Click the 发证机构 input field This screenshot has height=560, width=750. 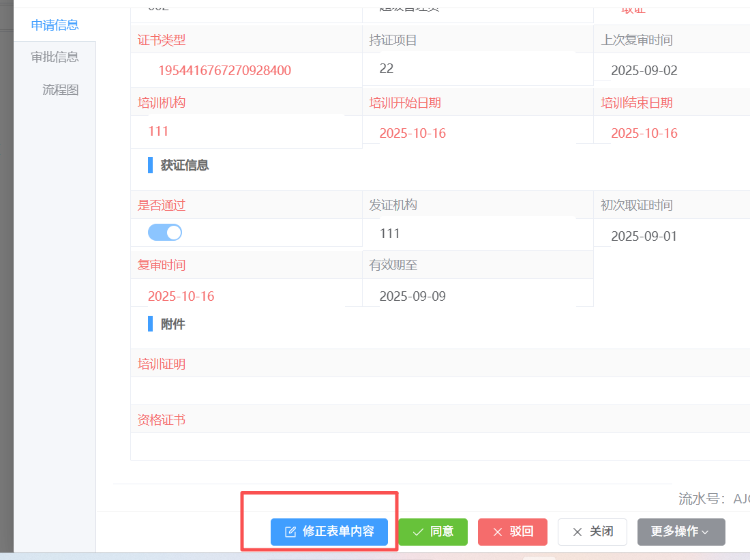click(477, 234)
